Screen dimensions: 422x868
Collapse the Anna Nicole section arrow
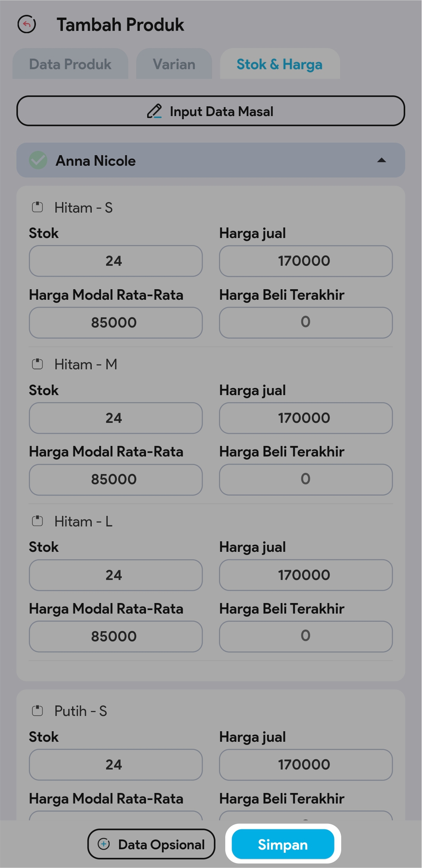click(381, 160)
